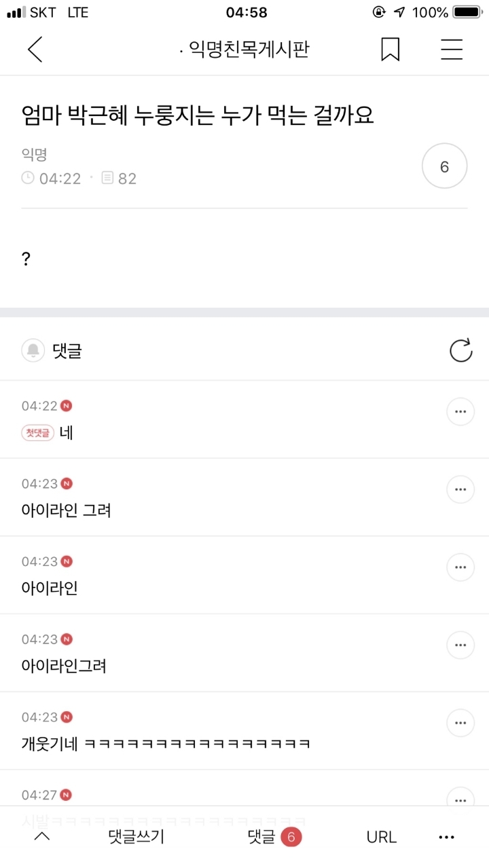
Task: Open options for the 첫댓글 comment
Action: pyautogui.click(x=460, y=412)
